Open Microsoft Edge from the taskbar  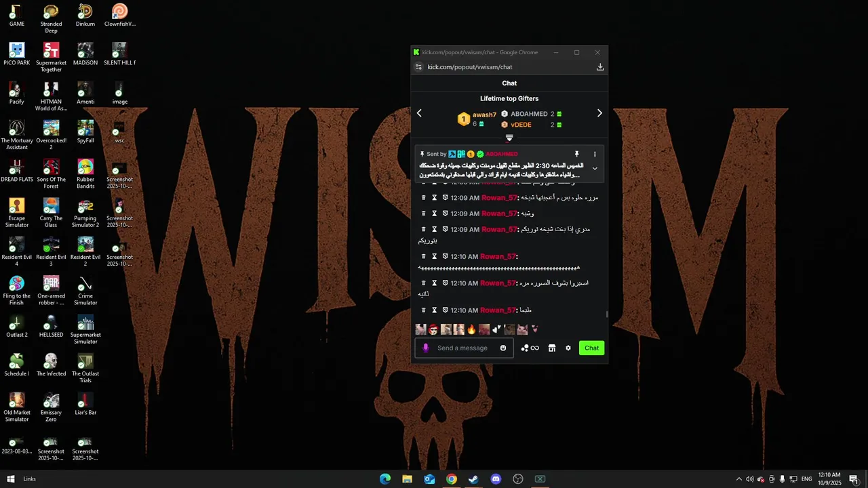coord(385,479)
